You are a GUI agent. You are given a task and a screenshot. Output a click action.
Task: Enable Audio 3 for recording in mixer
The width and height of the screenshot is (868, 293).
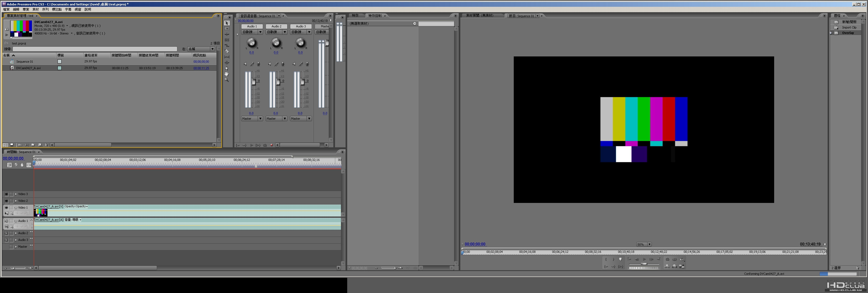(307, 64)
